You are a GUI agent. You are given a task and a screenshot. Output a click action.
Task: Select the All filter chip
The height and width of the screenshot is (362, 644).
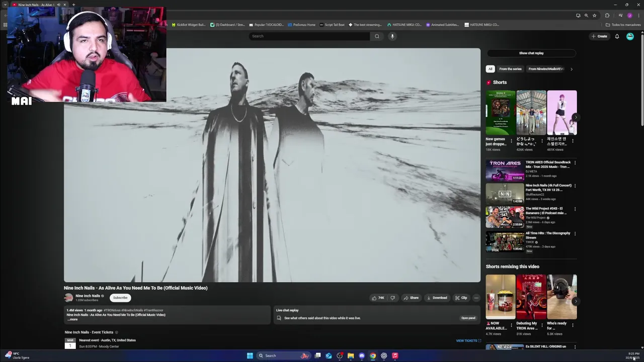490,69
